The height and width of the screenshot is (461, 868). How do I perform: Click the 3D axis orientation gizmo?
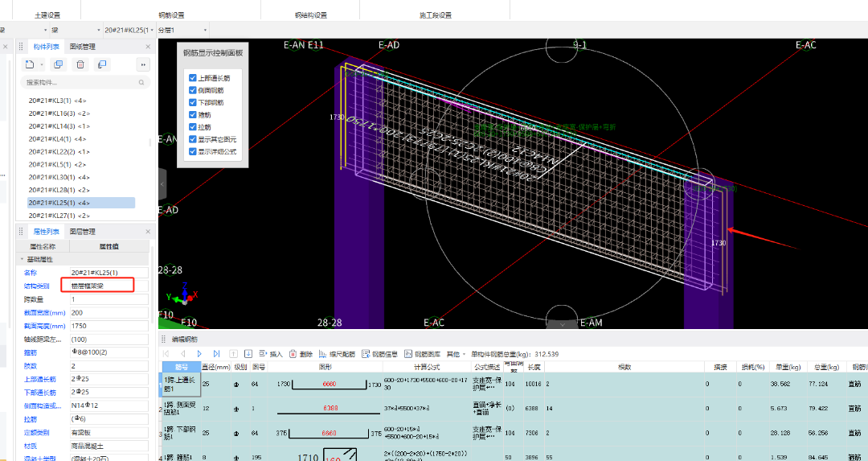[x=182, y=296]
